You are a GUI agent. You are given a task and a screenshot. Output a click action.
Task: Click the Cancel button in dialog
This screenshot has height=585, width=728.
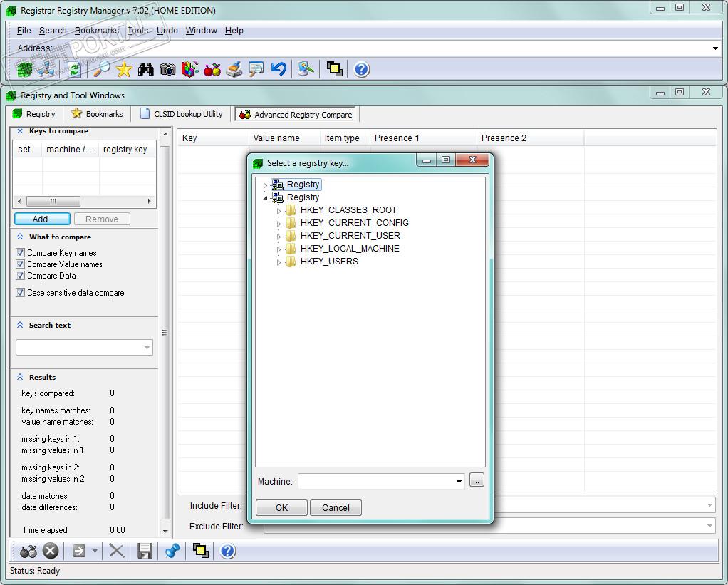pyautogui.click(x=336, y=508)
